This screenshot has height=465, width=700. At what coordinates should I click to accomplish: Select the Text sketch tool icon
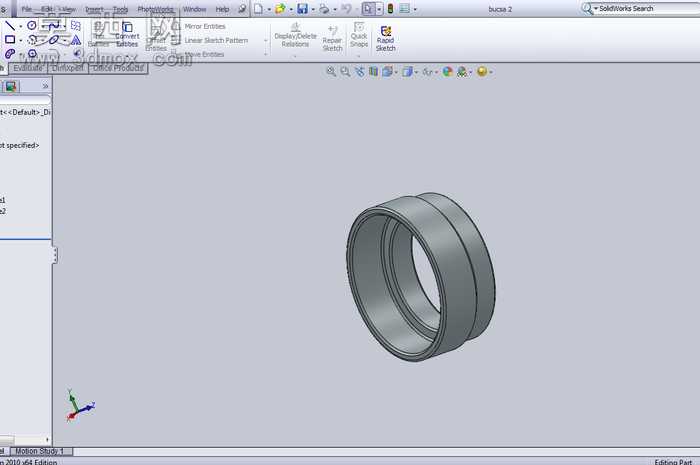(76, 40)
